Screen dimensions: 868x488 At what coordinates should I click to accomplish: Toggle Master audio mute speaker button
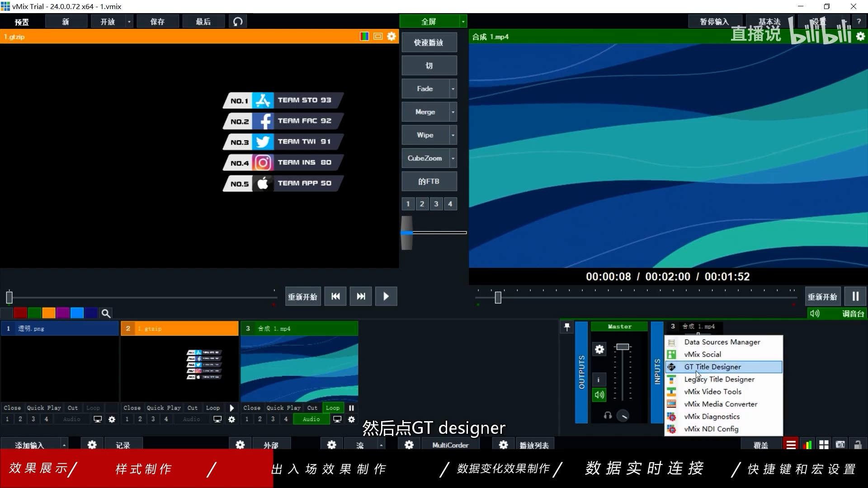point(599,395)
